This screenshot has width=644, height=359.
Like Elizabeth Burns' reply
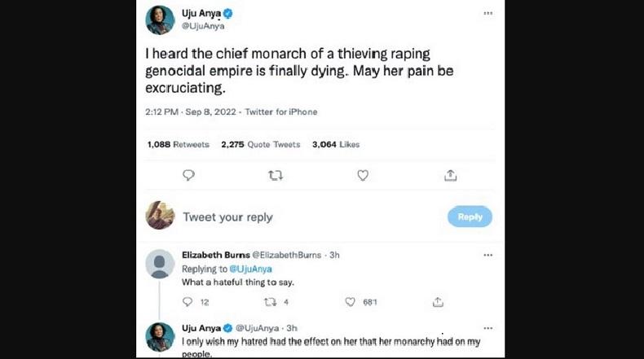351,302
